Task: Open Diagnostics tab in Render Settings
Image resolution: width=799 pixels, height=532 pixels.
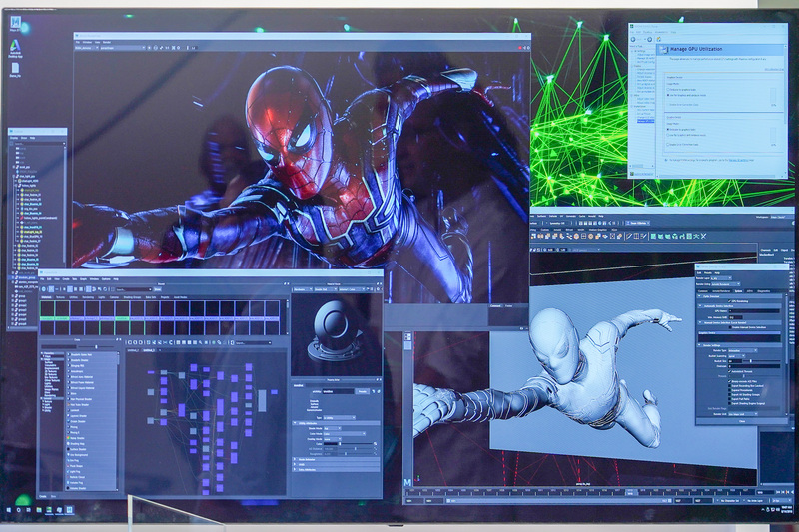Action: coord(763,291)
